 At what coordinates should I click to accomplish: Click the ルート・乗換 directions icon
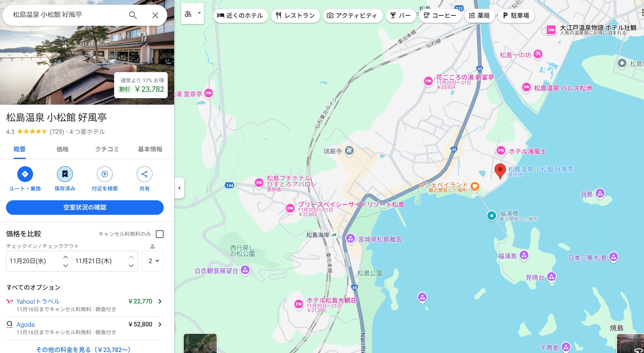pyautogui.click(x=25, y=174)
